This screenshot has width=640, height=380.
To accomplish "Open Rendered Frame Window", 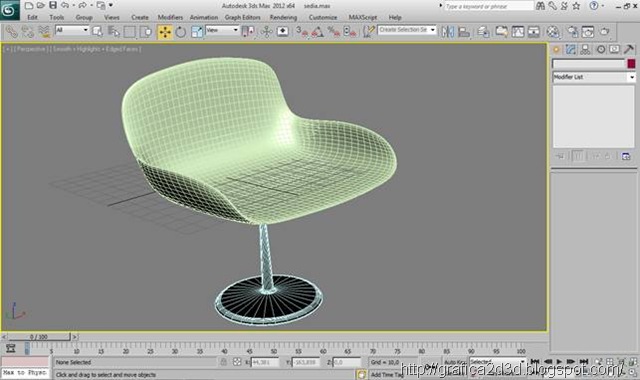I will point(588,31).
